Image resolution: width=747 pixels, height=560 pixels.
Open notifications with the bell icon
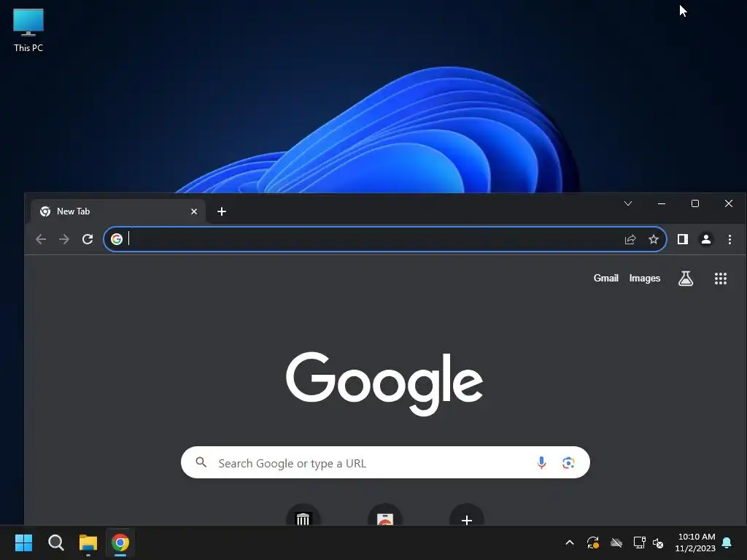[x=727, y=542]
